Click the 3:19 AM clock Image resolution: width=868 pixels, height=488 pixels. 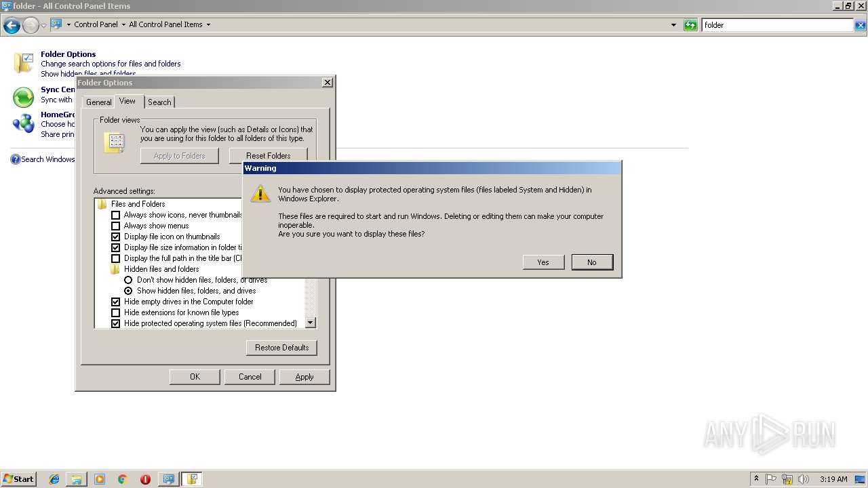833,479
